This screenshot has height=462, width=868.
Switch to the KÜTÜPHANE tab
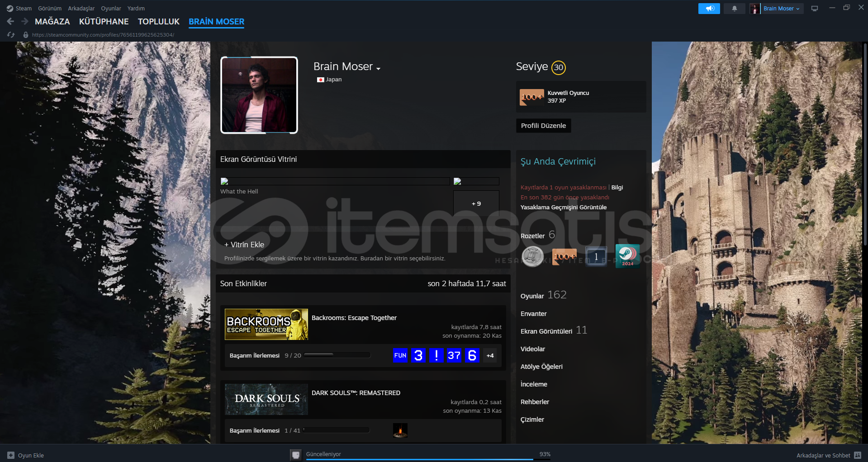point(104,22)
